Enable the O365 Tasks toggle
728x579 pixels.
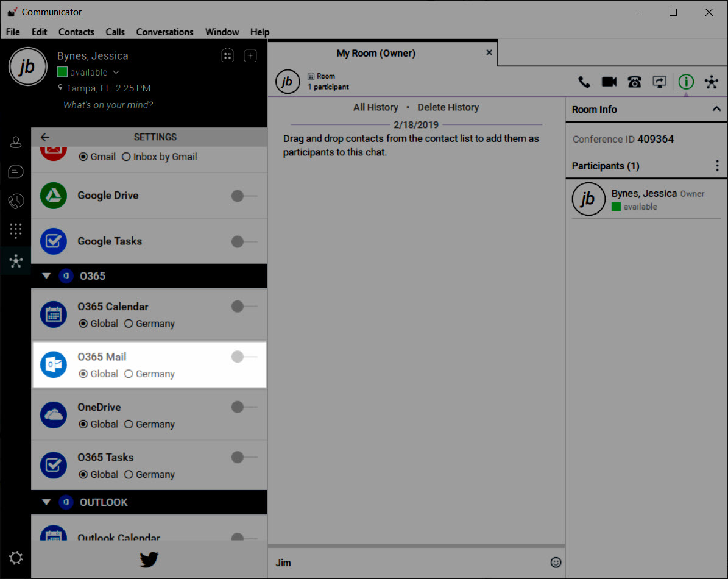244,457
